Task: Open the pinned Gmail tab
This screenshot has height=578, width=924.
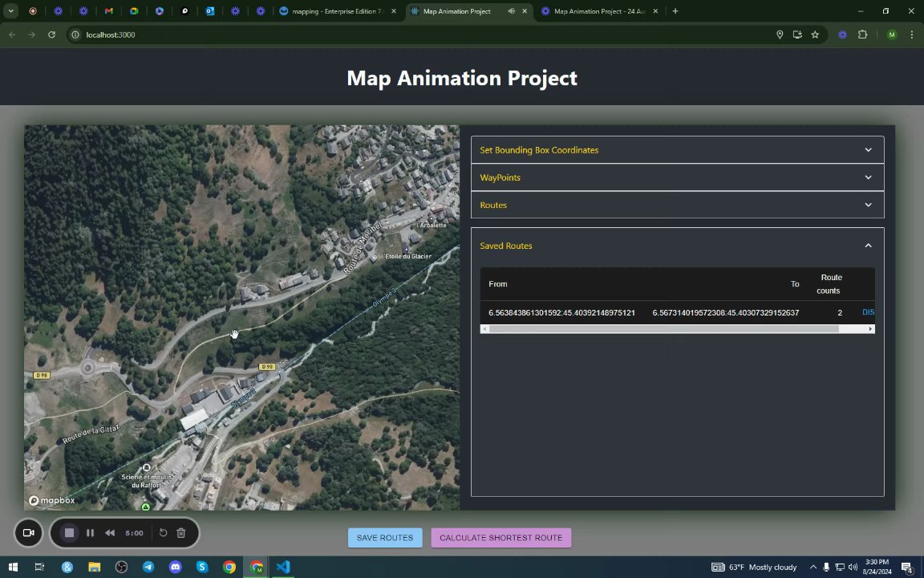Action: click(x=108, y=11)
